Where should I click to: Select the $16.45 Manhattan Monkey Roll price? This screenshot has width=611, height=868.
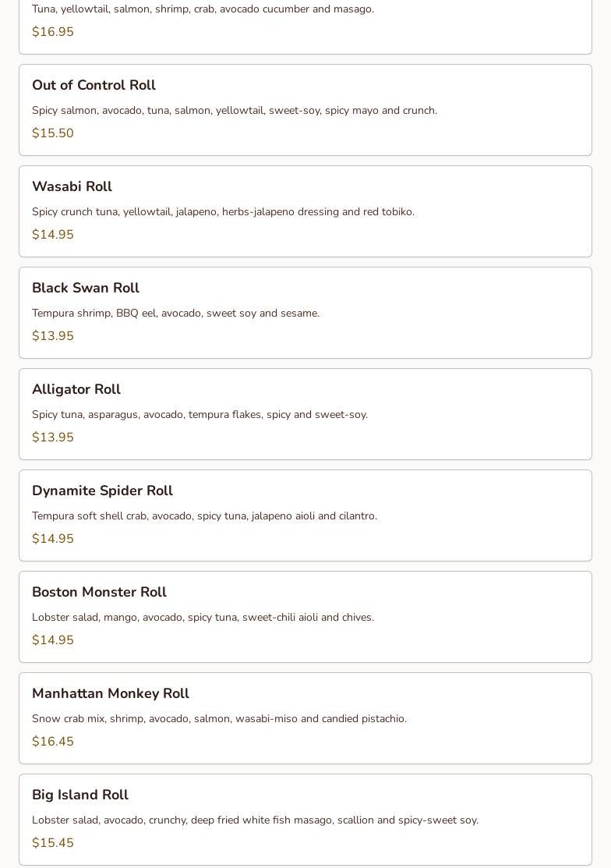(x=53, y=742)
